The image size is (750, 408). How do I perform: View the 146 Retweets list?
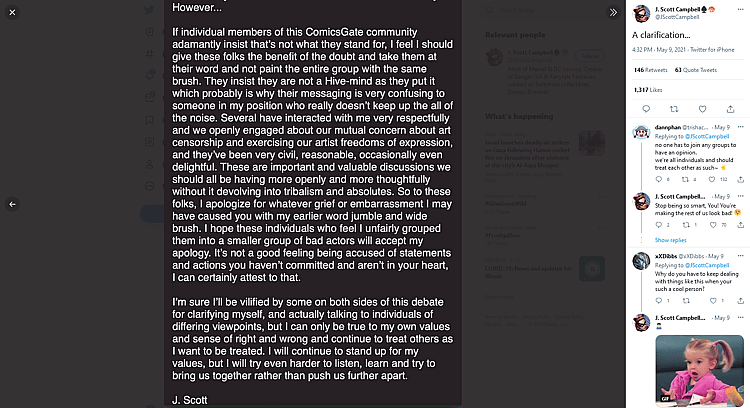[649, 70]
